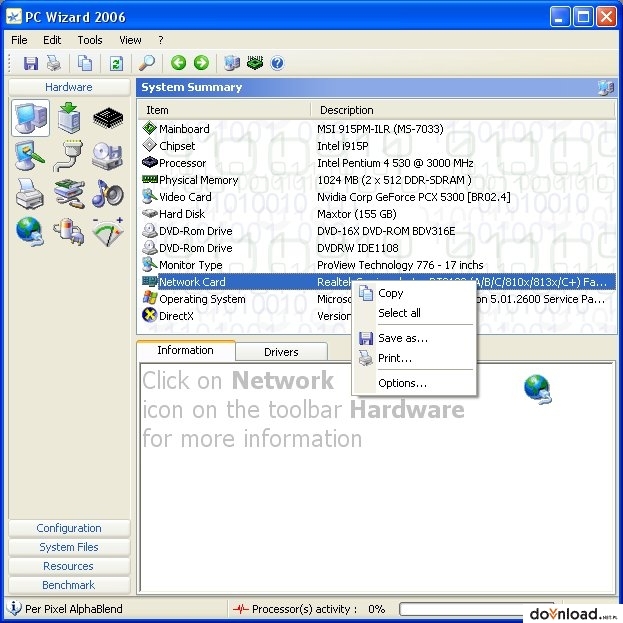Select the Power plug icon in Hardware panel
This screenshot has width=623, height=623.
coord(68,232)
